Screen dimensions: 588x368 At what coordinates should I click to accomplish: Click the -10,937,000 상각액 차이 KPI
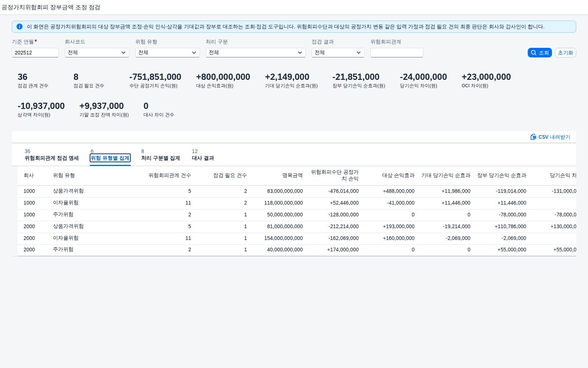41,106
